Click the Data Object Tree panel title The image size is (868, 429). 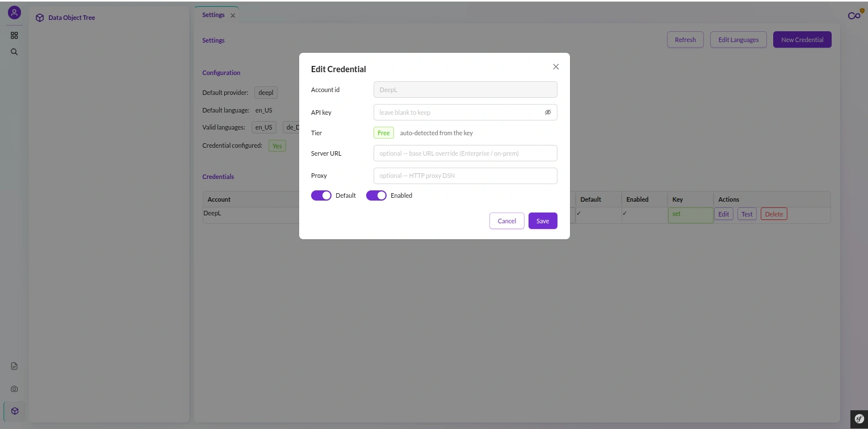pos(72,18)
